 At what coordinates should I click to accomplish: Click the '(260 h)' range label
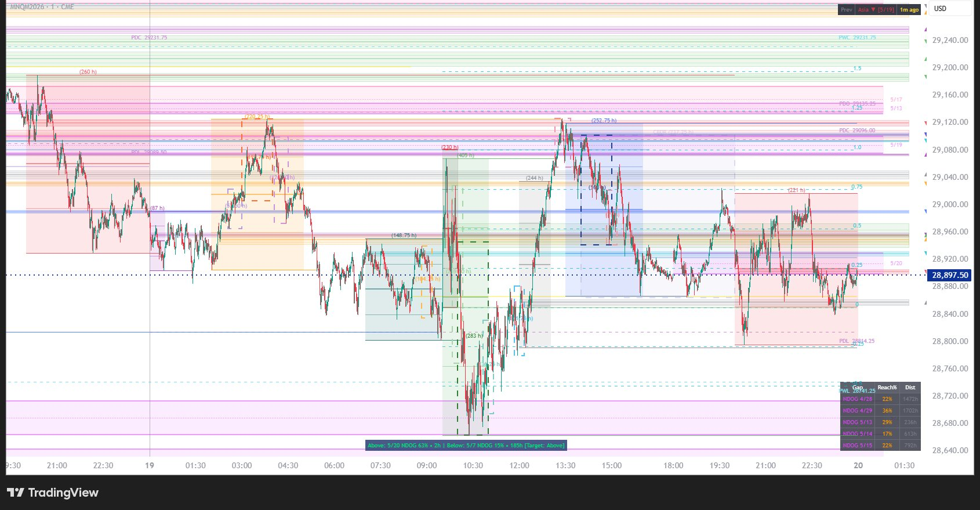[x=88, y=72]
